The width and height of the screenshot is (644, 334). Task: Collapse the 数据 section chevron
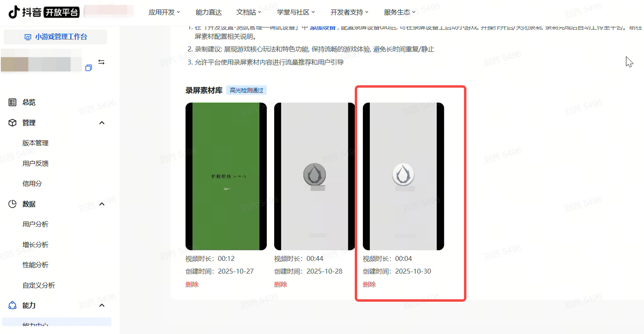point(102,204)
